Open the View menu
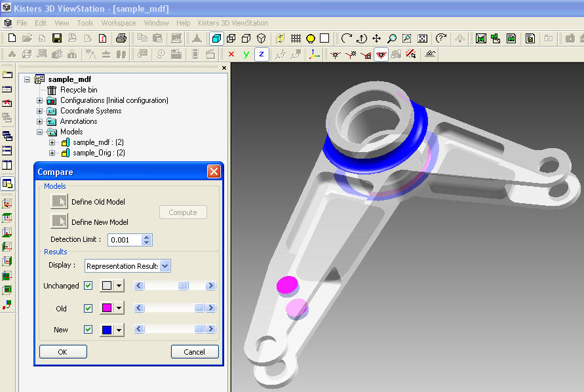This screenshot has height=392, width=584. pyautogui.click(x=62, y=23)
